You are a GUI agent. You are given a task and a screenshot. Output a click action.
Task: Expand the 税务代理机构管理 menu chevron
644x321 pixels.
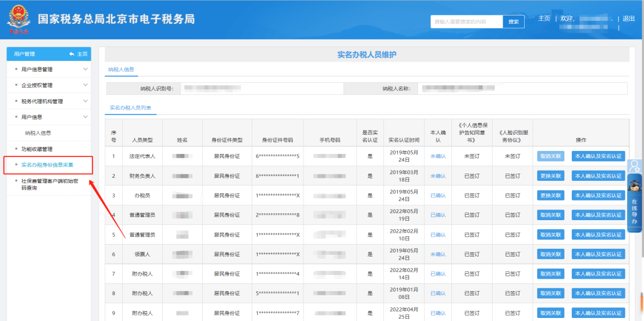(x=85, y=101)
